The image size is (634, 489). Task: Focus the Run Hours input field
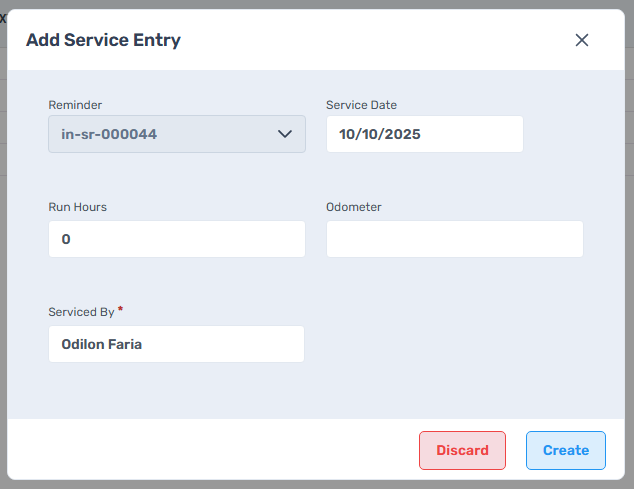(x=176, y=239)
